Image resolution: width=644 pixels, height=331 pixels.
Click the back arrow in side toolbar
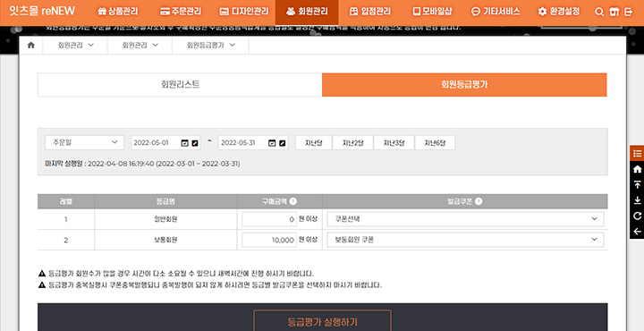pyautogui.click(x=637, y=231)
